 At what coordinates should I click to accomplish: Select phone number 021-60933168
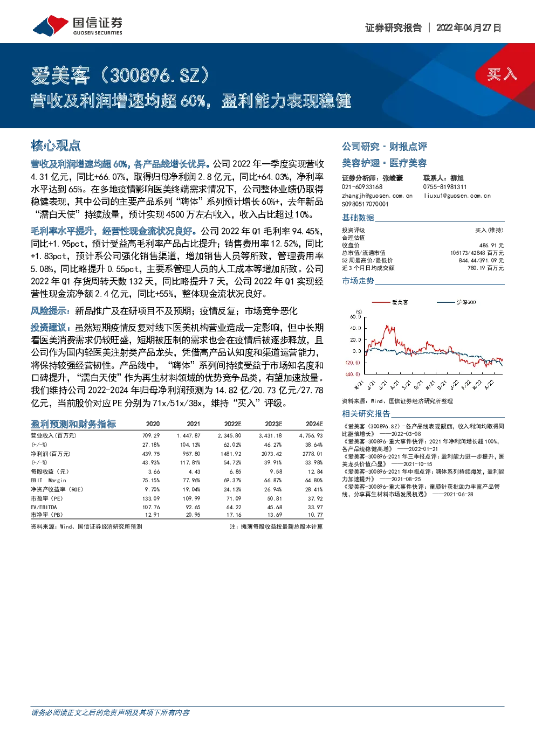pyautogui.click(x=362, y=187)
